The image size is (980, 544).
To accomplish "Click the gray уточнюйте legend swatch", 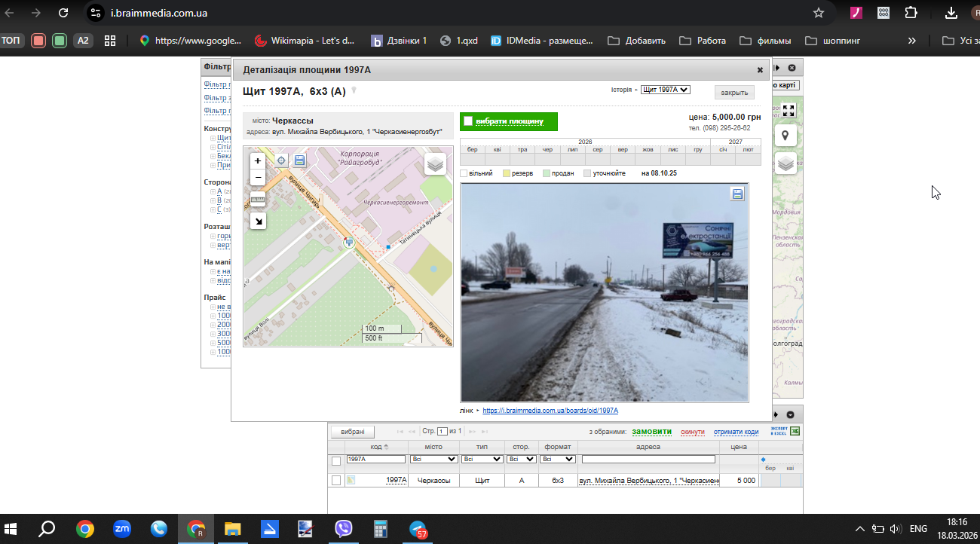I will (587, 173).
